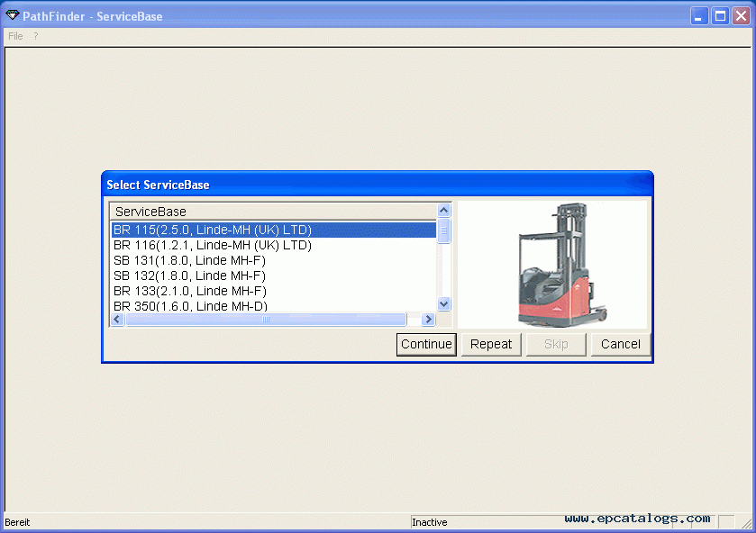Viewport: 756px width, 533px height.
Task: Select BR 133(2.1.0, Linde MH-F) entry
Action: (273, 291)
